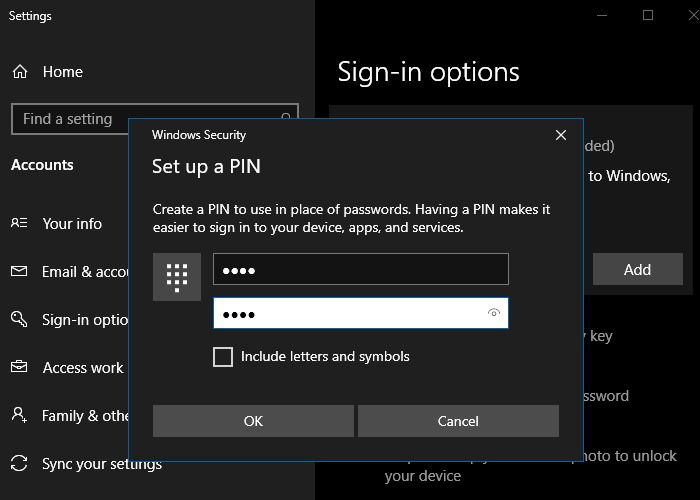Click the Home house icon
The width and height of the screenshot is (700, 500).
[20, 71]
